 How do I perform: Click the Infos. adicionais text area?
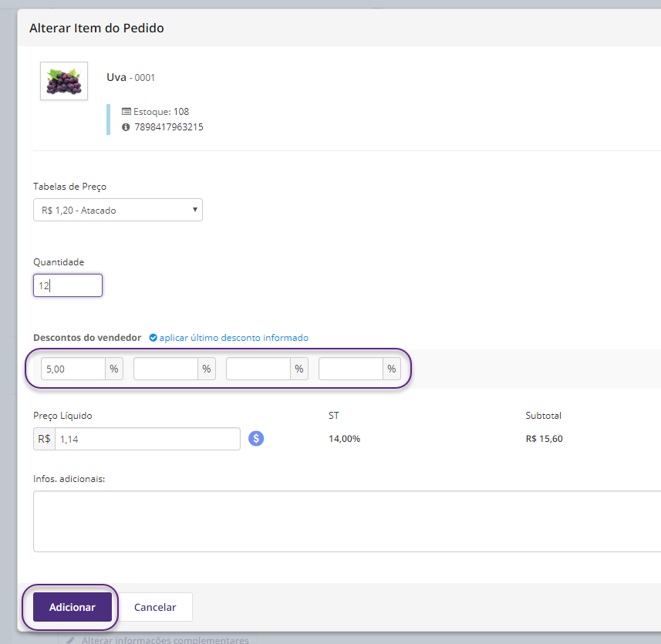[347, 521]
